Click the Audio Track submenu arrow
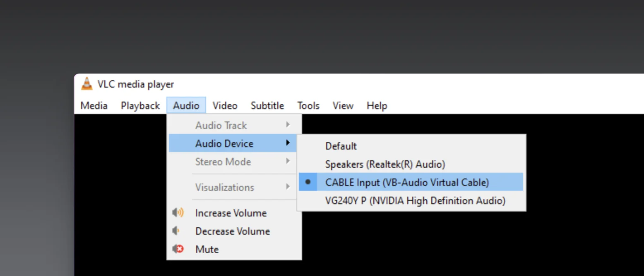The width and height of the screenshot is (644, 276). pos(288,125)
